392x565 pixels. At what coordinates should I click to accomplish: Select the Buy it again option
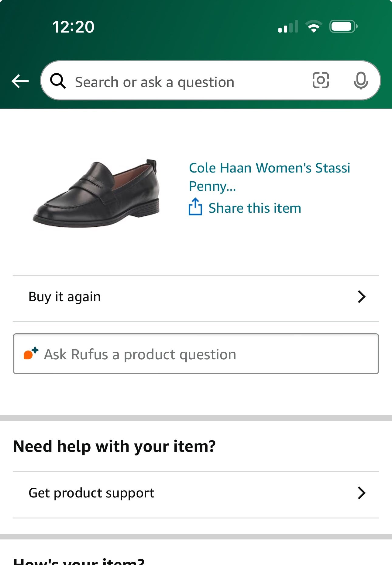click(x=65, y=297)
